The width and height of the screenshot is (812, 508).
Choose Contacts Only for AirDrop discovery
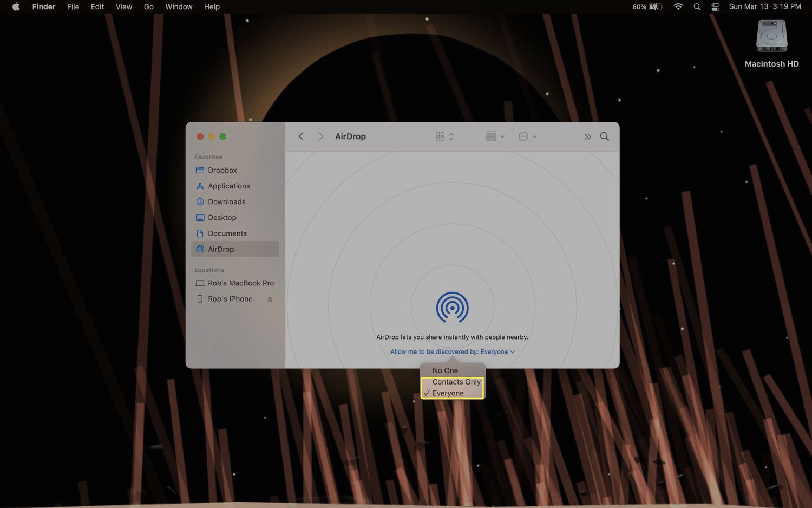click(x=456, y=382)
